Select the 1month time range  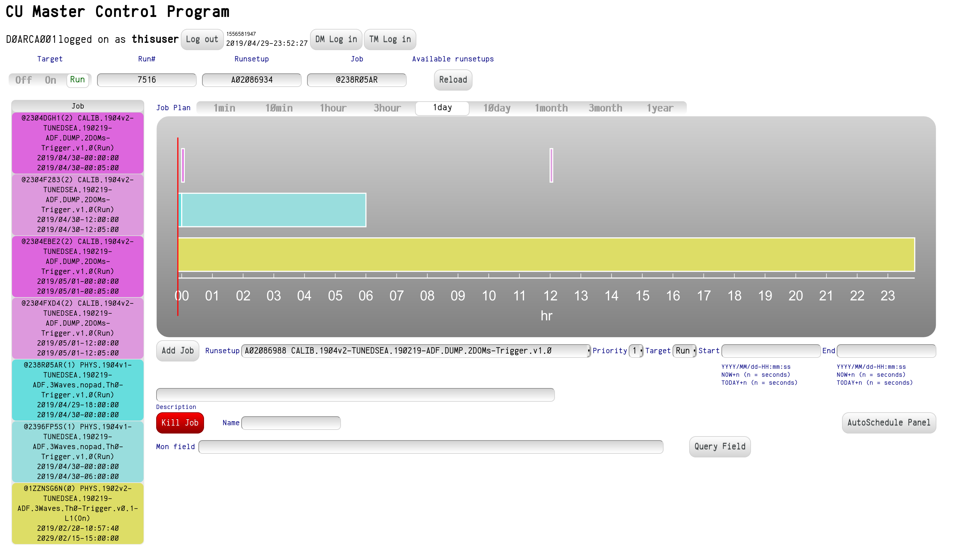pyautogui.click(x=551, y=108)
